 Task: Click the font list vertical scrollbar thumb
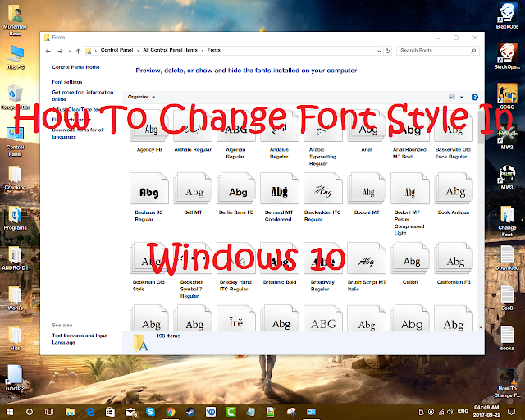(481, 126)
